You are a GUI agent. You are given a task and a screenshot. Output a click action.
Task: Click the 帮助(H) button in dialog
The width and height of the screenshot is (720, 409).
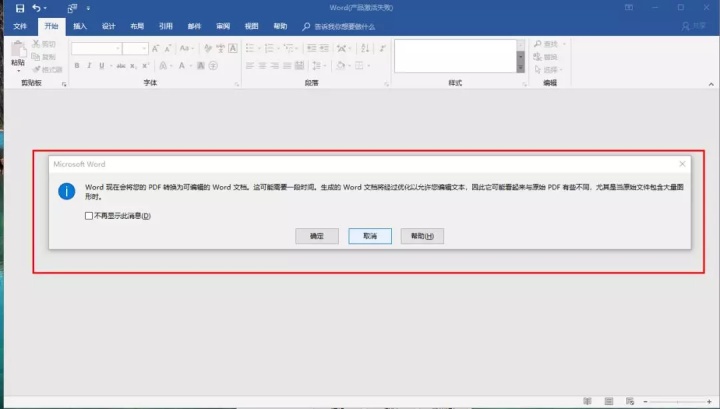tap(422, 236)
